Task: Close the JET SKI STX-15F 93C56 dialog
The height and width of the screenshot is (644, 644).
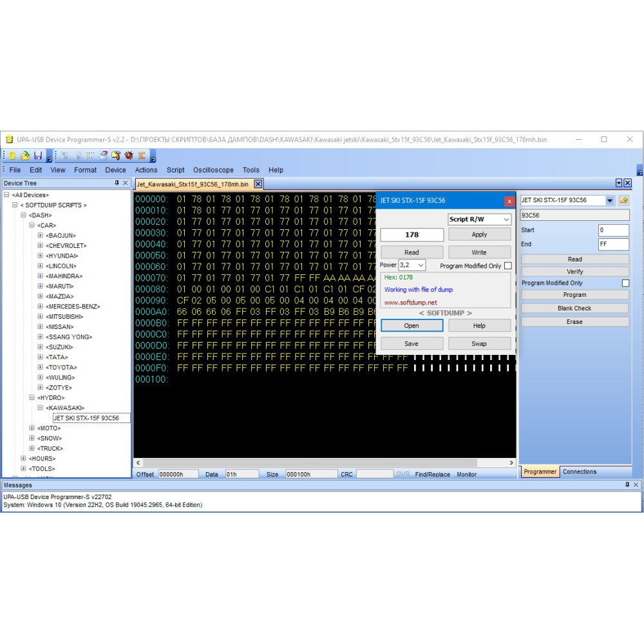Action: click(x=509, y=201)
